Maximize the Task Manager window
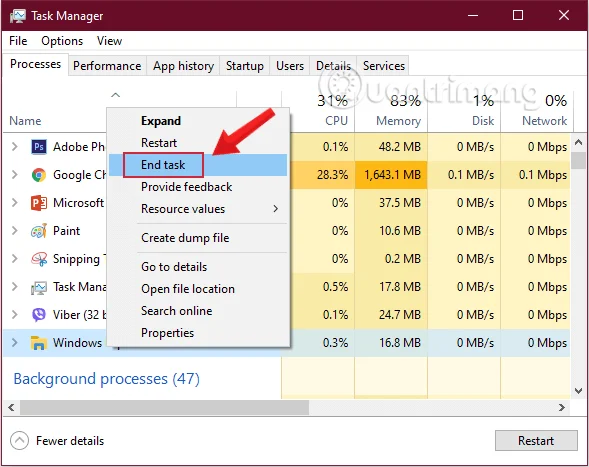Viewport: 589px width, 467px height. 518,15
